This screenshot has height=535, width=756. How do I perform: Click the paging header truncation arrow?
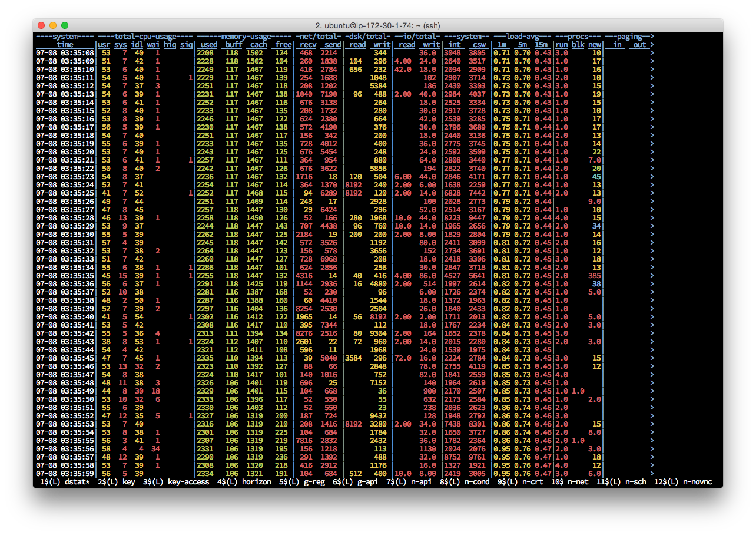click(x=652, y=37)
